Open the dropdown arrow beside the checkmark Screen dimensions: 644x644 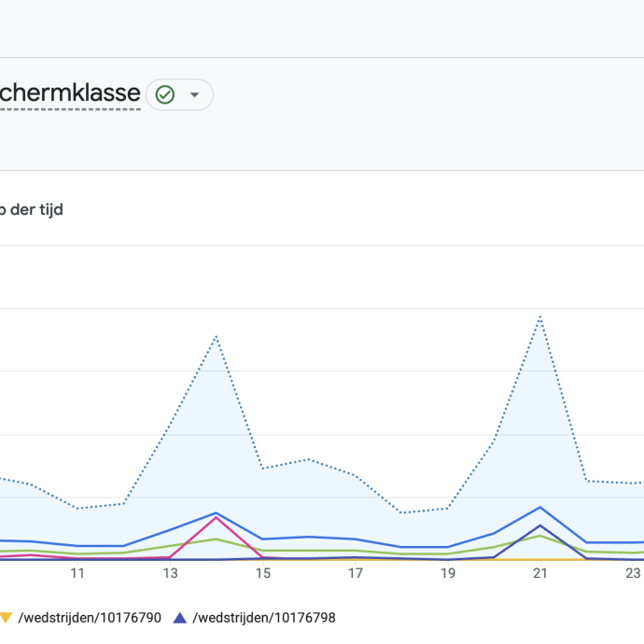pyautogui.click(x=195, y=95)
